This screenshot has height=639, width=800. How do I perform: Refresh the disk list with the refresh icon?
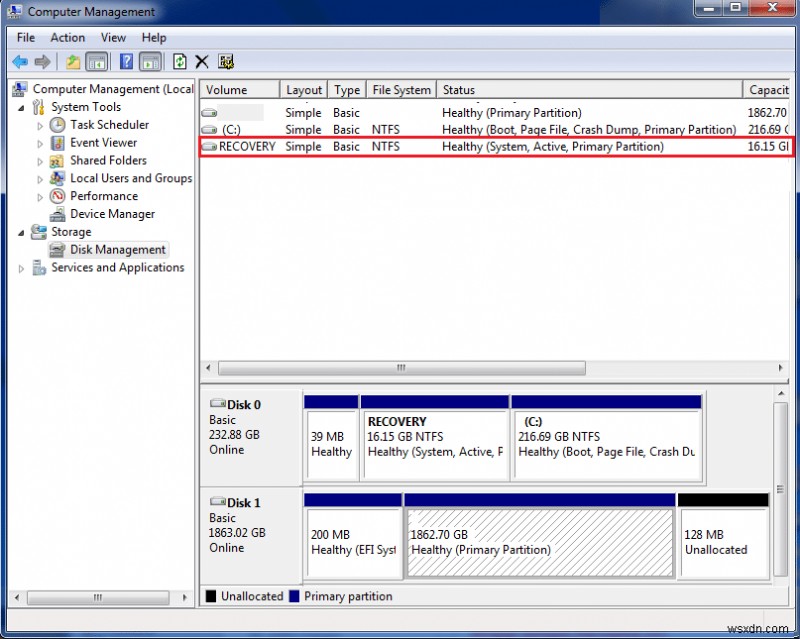point(180,61)
